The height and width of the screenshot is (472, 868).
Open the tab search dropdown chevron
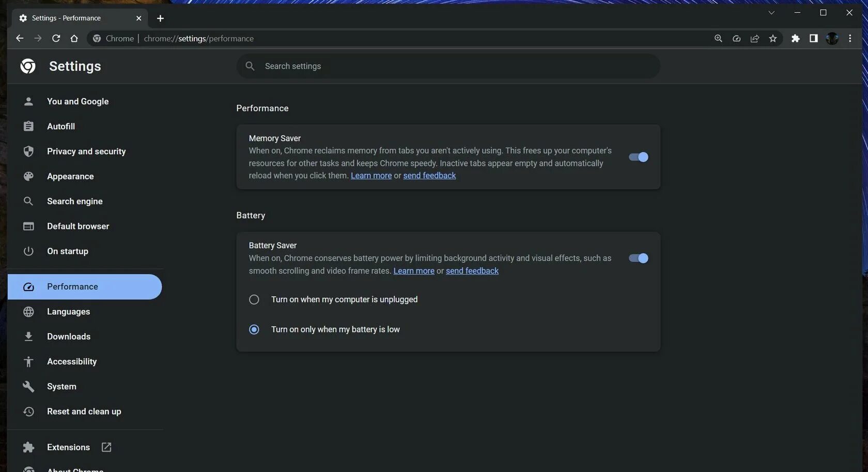771,13
